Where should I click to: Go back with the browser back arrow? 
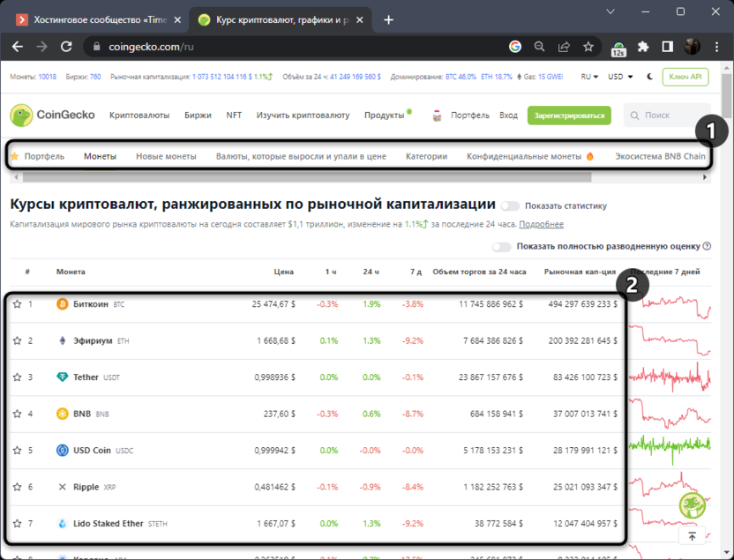click(x=18, y=47)
